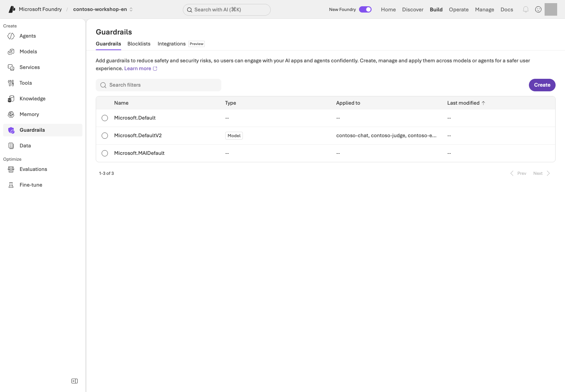
Task: Open the Tools sidebar icon
Action: point(11,83)
